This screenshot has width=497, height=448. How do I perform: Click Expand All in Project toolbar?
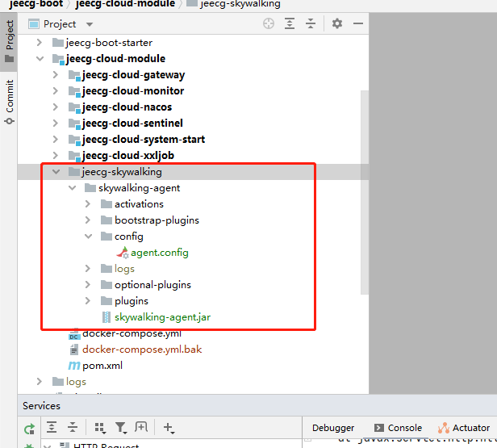pyautogui.click(x=290, y=23)
